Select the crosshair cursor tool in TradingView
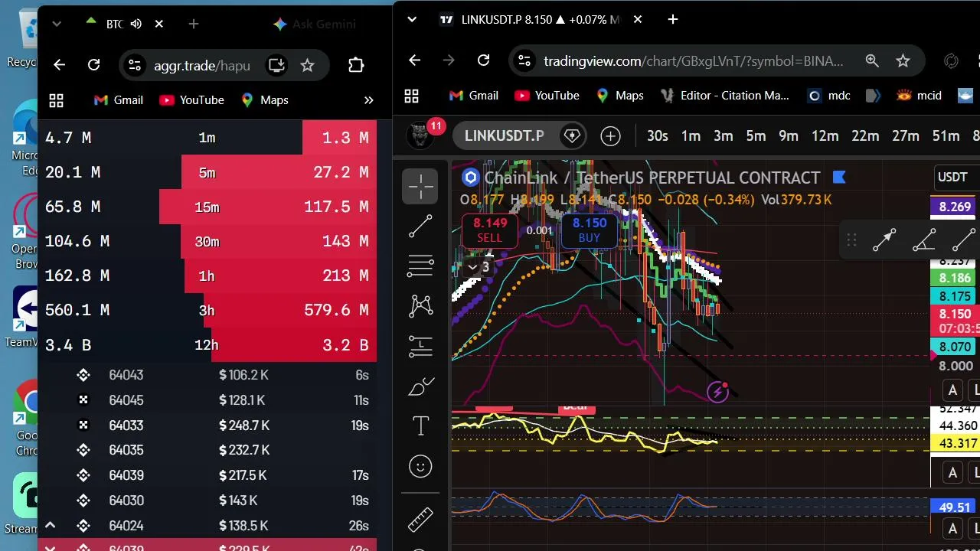Screen dimensions: 980x551 pos(420,186)
